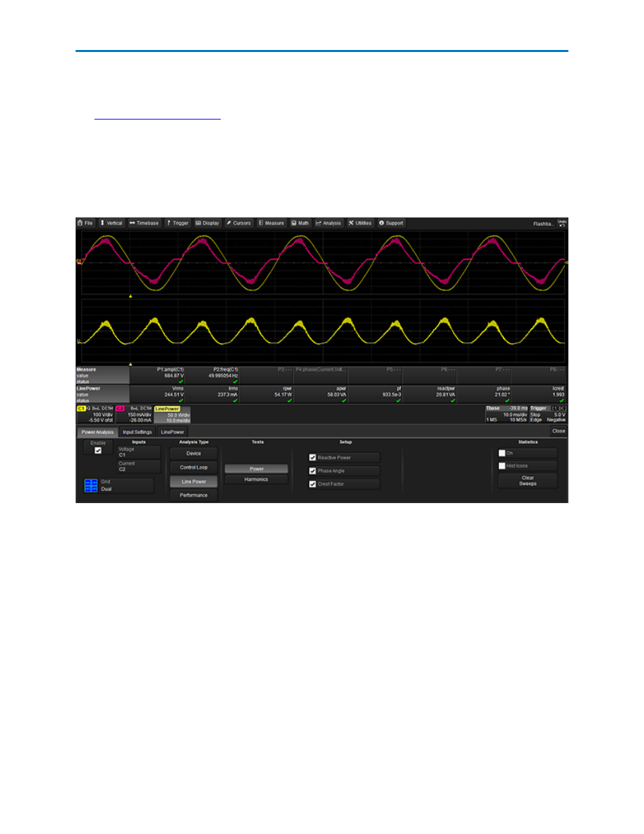
Task: Close the Power Analysis dialog
Action: click(558, 431)
